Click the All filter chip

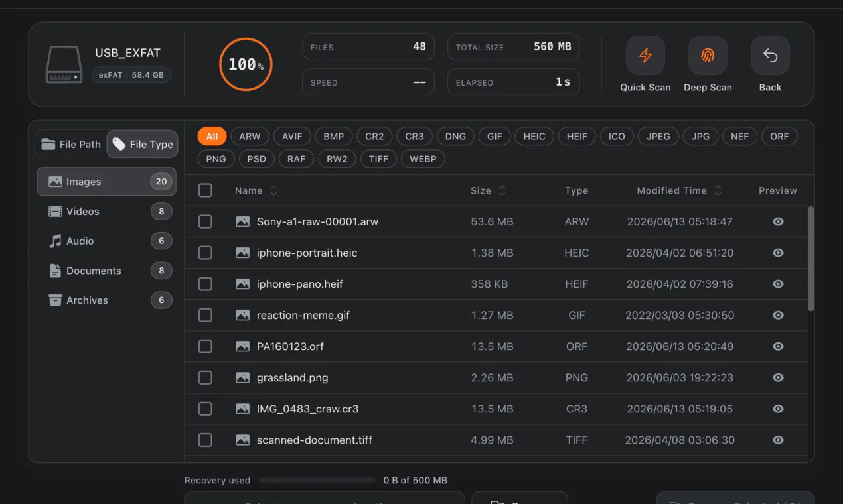coord(212,137)
